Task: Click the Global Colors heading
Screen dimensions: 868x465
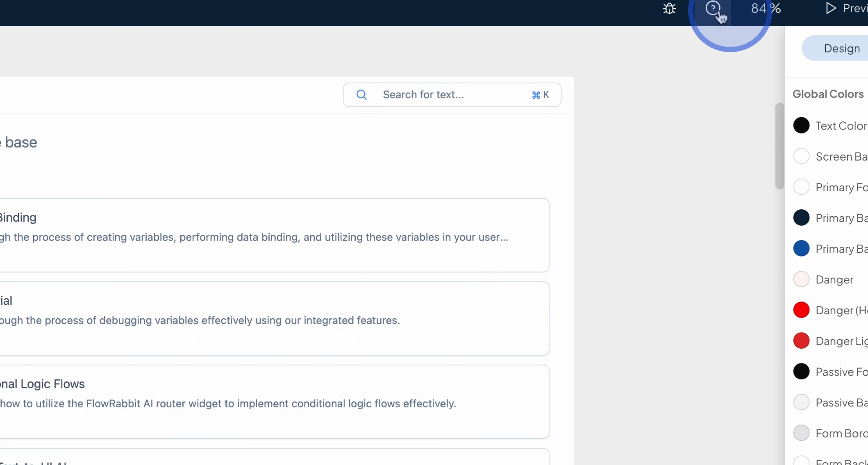Action: [x=828, y=94]
